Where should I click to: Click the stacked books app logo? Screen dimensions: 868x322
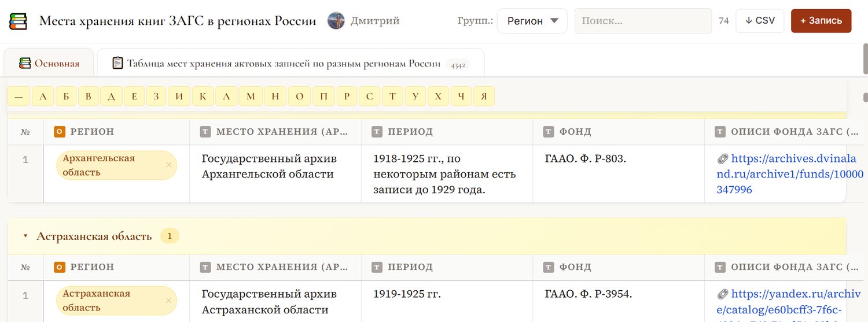19,21
